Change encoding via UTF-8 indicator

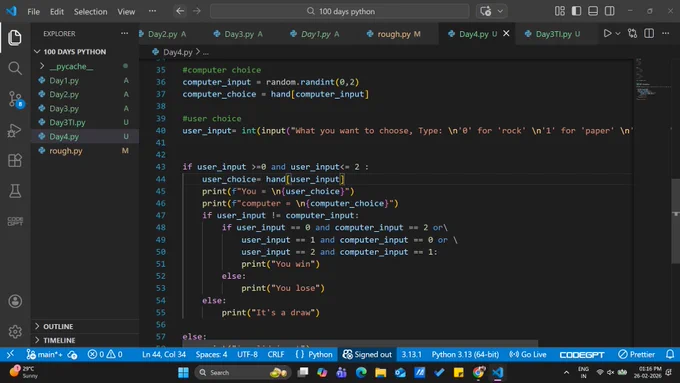[247, 354]
